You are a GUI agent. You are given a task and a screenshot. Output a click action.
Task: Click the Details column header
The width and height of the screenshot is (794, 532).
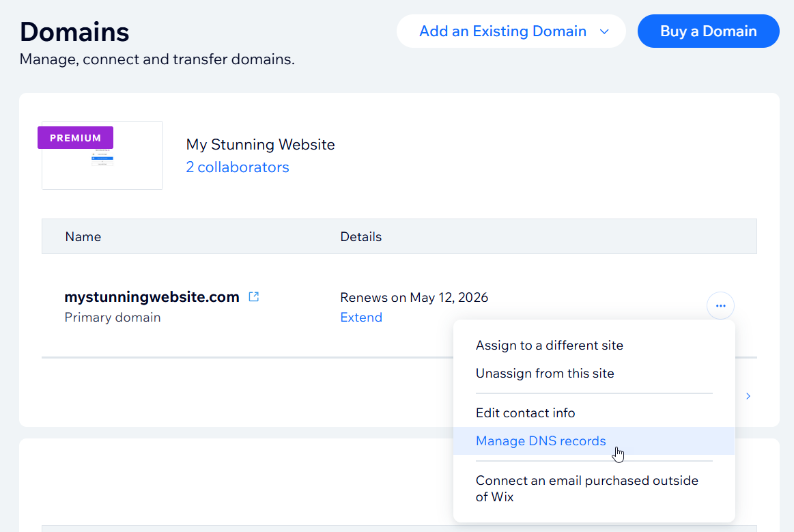(361, 236)
